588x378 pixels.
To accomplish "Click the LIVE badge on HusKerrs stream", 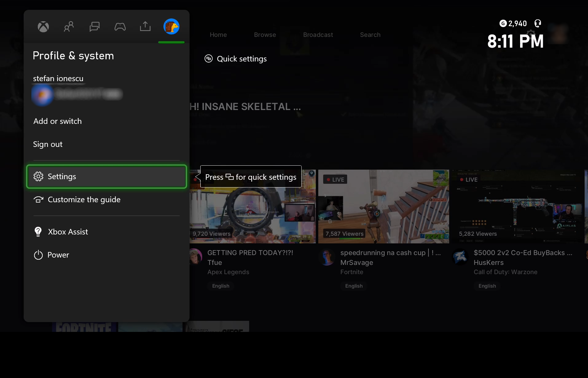I will (x=468, y=179).
